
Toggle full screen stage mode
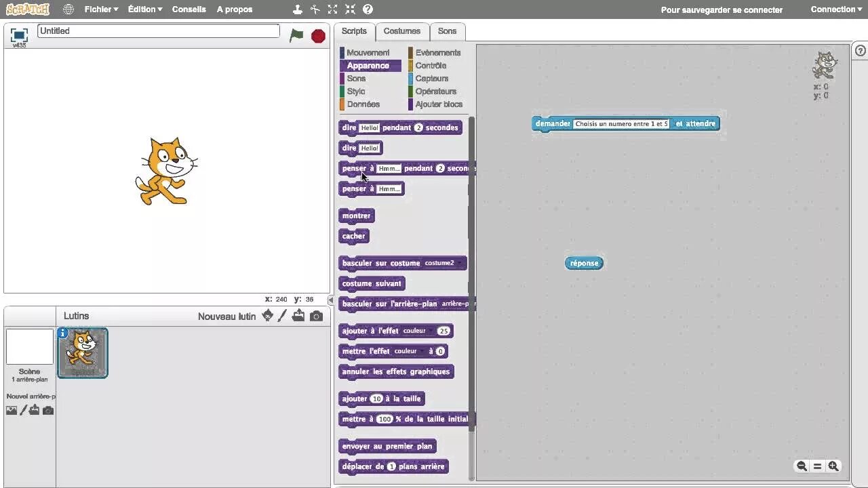coord(19,35)
